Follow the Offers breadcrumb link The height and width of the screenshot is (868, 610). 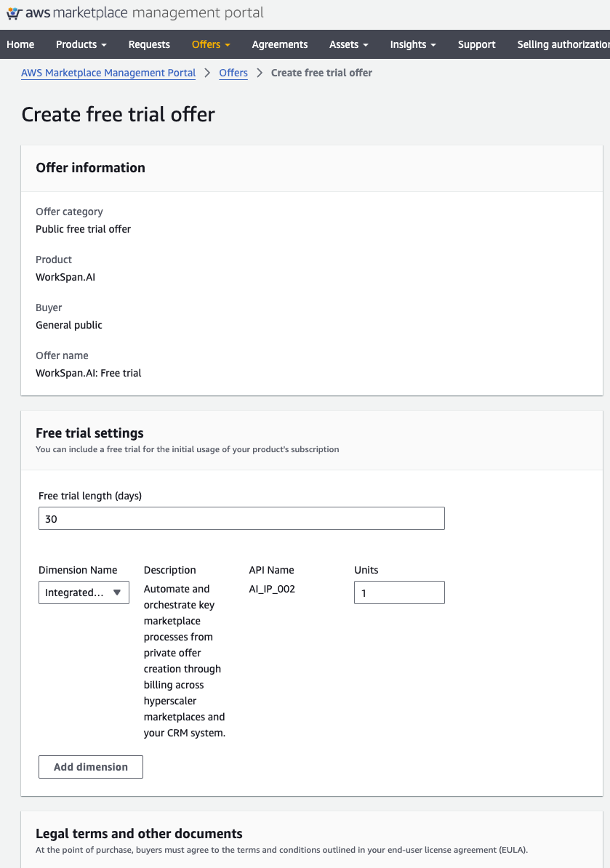click(x=233, y=73)
